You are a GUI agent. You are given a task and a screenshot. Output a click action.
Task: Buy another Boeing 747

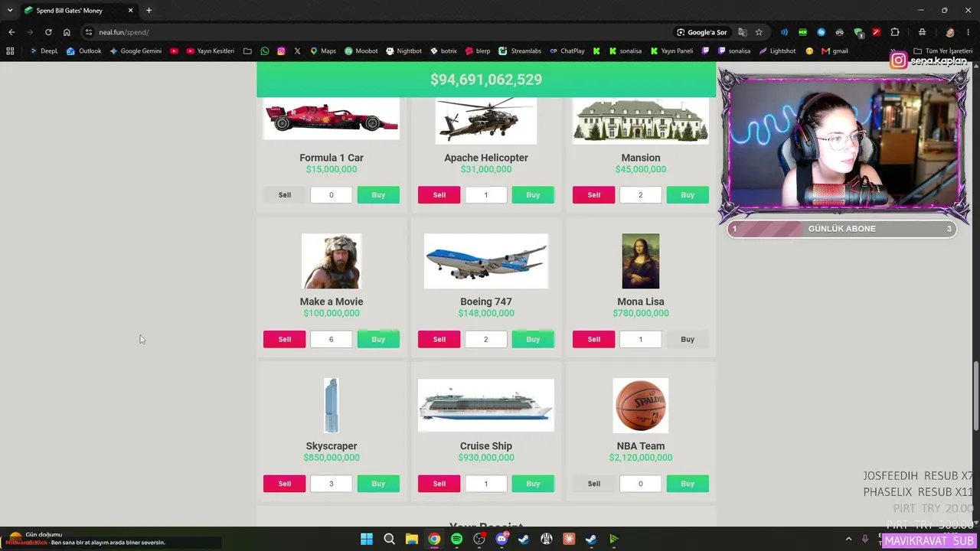point(533,339)
